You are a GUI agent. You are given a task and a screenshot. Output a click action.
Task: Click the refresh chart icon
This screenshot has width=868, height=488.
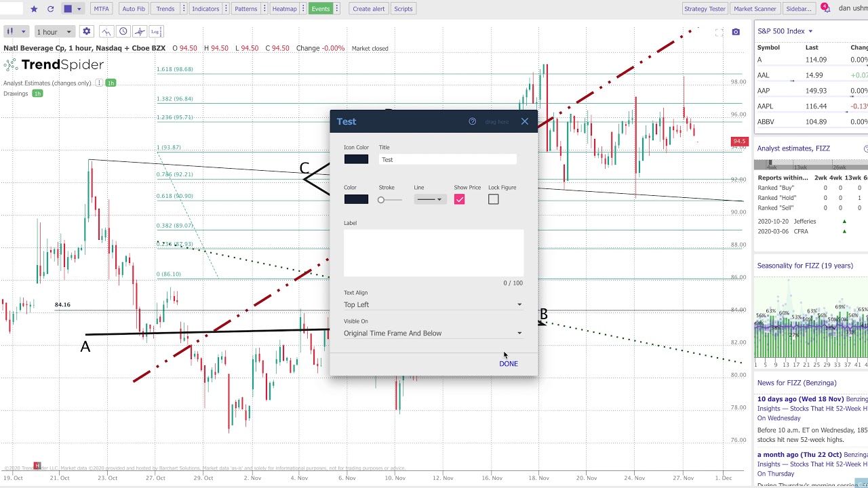(50, 9)
